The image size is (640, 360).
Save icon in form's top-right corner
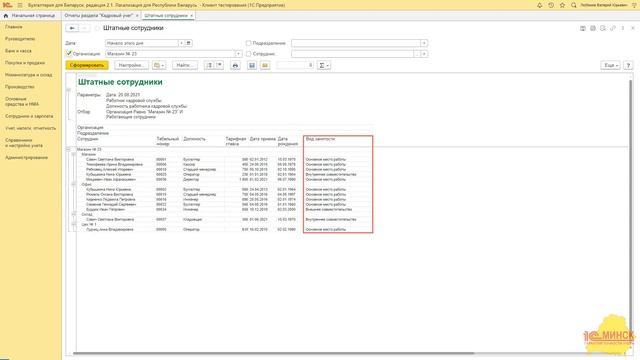click(x=583, y=28)
